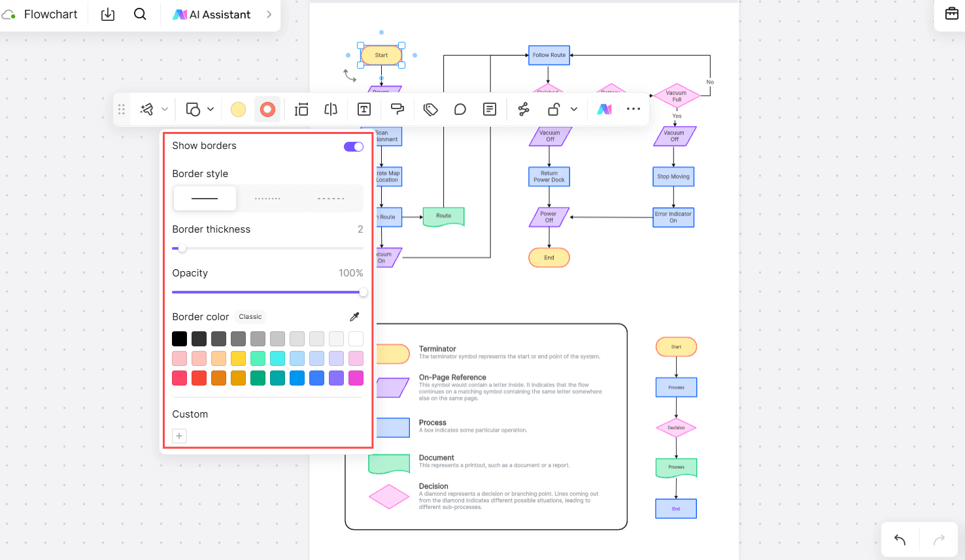Click the shape switch icon
The image size is (965, 560).
pyautogui.click(x=193, y=109)
